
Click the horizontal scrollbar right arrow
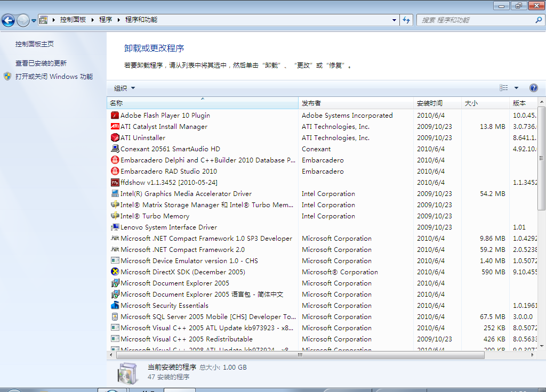coord(532,355)
